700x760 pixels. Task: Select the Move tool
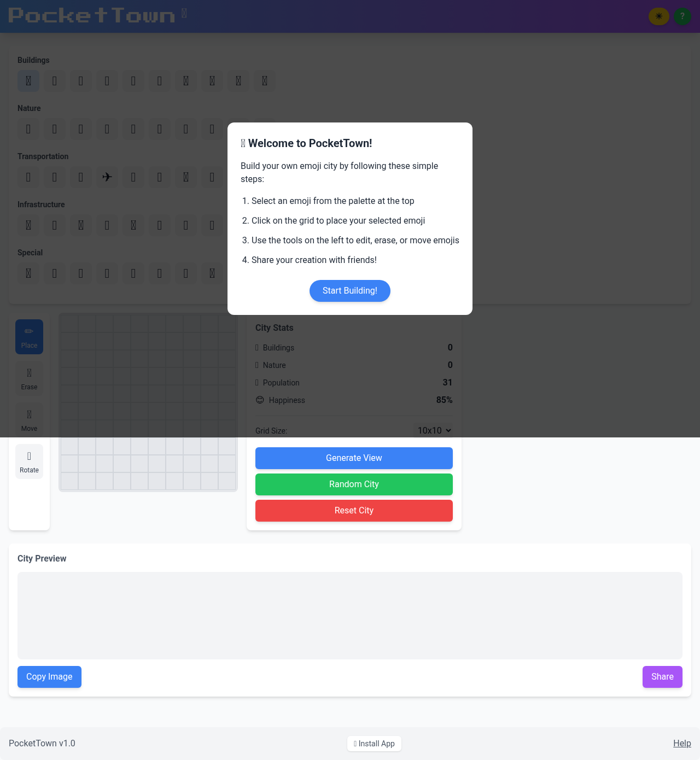(x=29, y=420)
